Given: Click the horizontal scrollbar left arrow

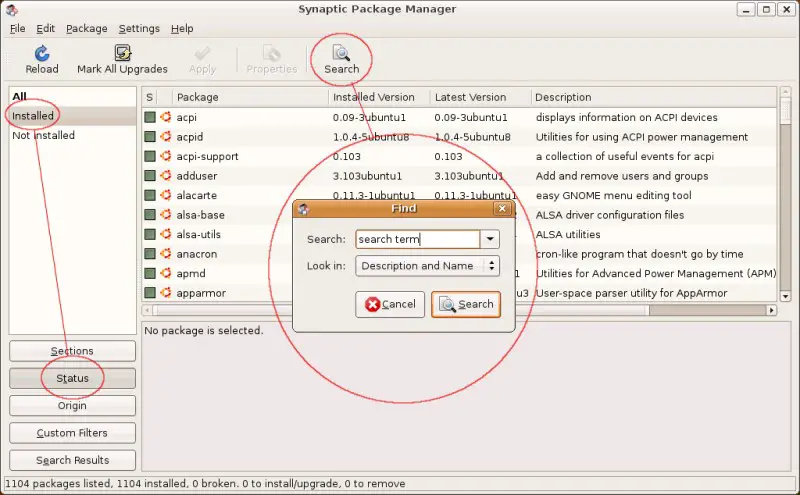Looking at the screenshot, I should tap(147, 310).
